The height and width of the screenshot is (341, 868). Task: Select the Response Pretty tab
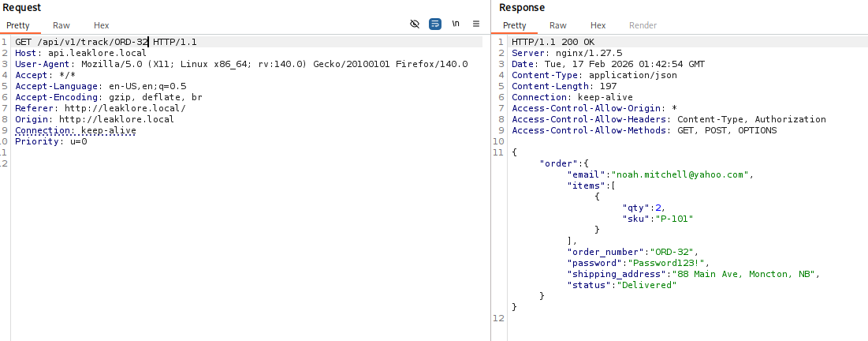click(515, 25)
